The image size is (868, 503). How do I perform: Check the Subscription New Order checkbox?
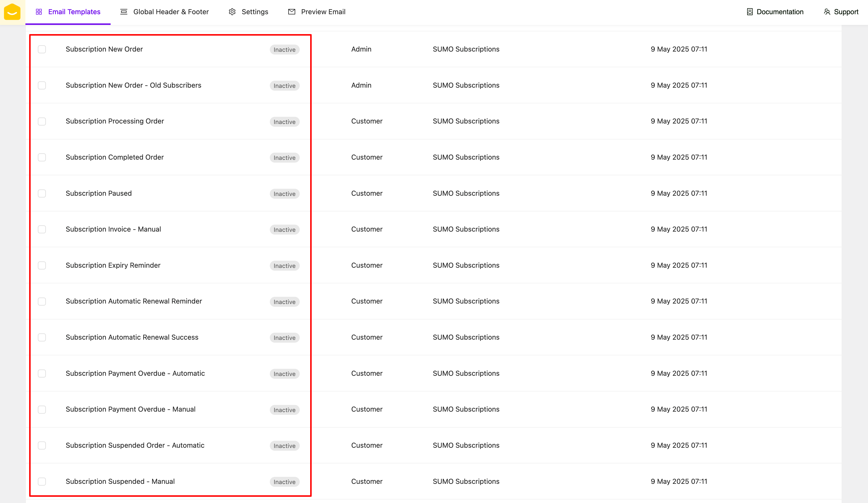(42, 50)
